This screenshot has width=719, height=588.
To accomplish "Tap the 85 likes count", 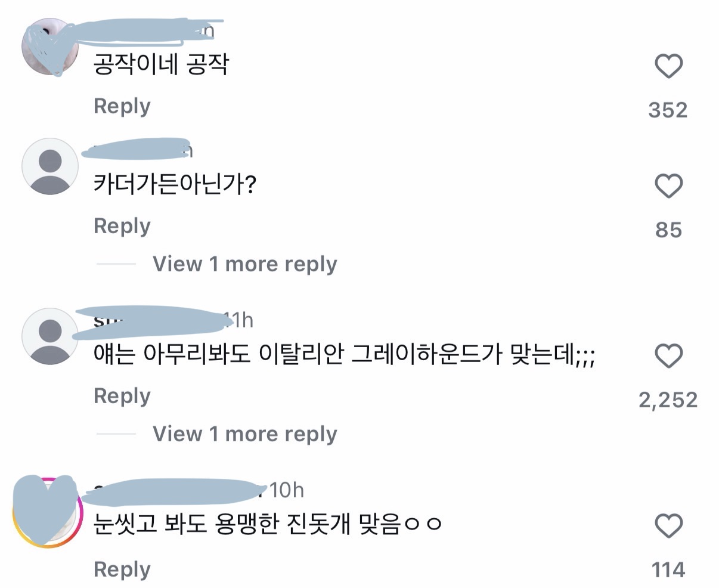I will [x=668, y=230].
